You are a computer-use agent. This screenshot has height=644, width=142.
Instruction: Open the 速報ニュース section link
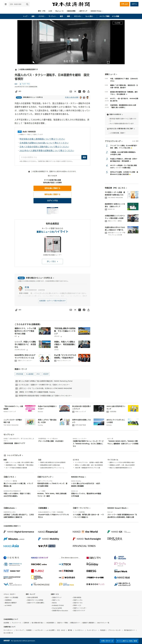tap(111, 74)
